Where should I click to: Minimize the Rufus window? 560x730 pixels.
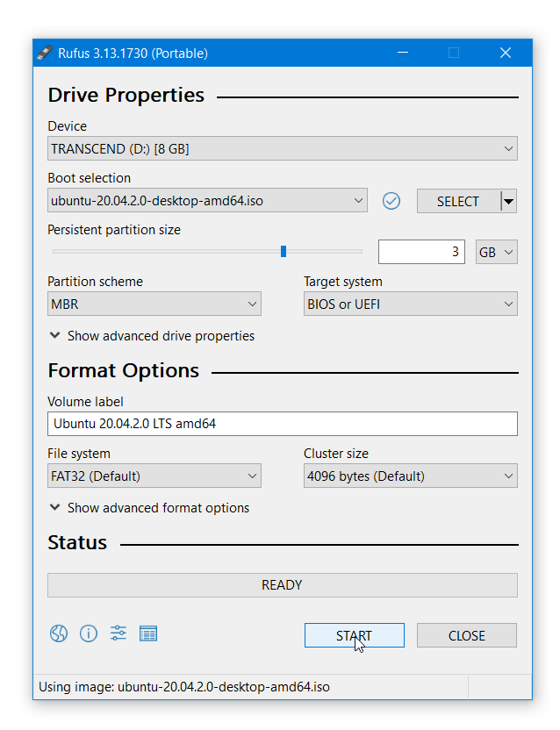[403, 53]
